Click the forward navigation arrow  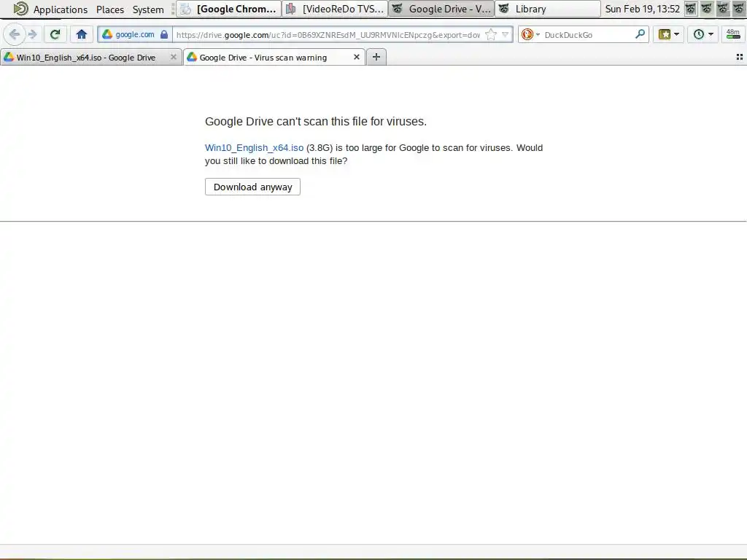coord(32,34)
